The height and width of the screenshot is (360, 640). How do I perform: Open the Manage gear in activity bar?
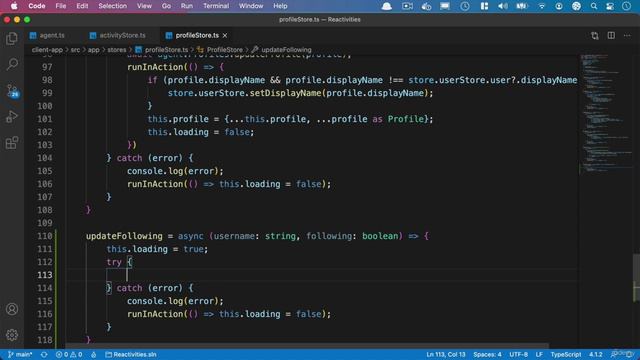tap(12, 335)
